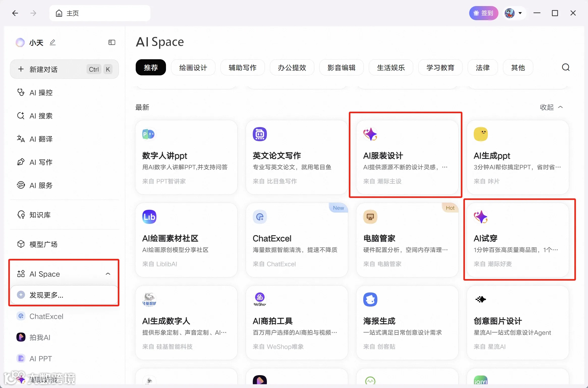Toggle the sidebar collapse panel icon
The image size is (588, 388).
tap(112, 42)
